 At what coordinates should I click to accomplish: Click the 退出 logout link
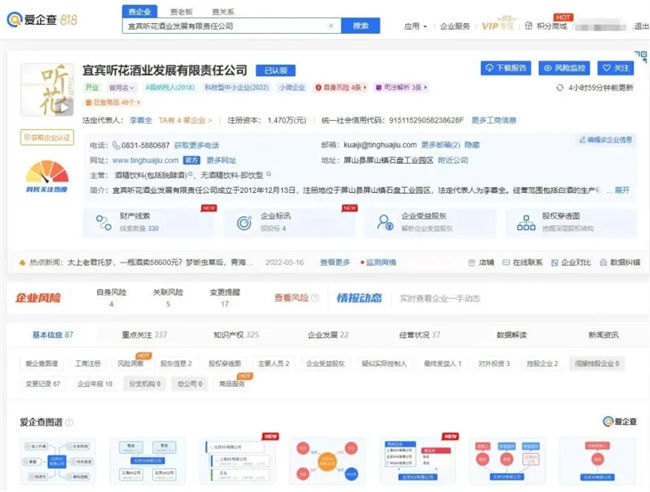coord(641,26)
